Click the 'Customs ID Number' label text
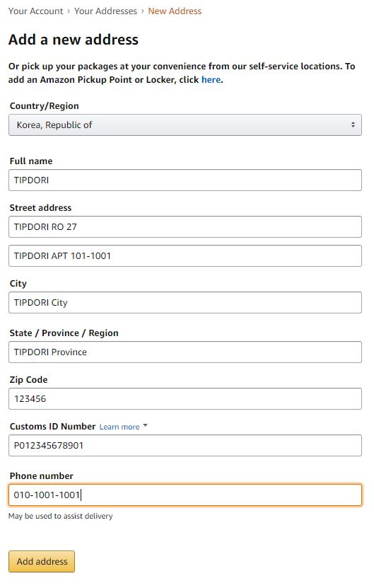Viewport: 374px width, 588px height. tap(53, 427)
